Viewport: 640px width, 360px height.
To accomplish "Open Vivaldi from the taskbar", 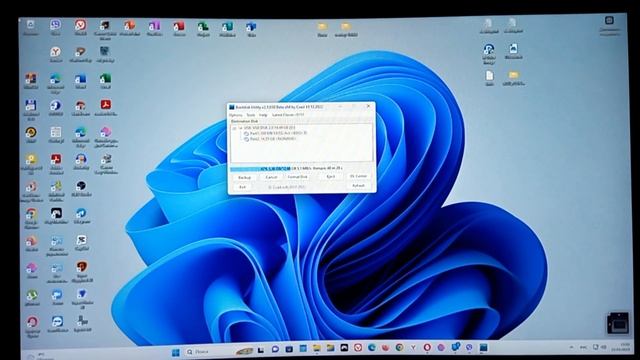I will point(358,348).
